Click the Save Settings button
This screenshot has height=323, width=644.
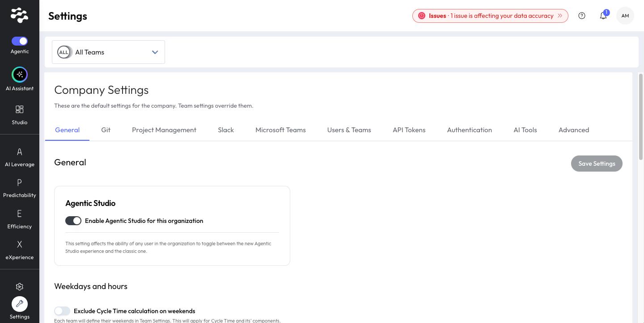click(x=597, y=164)
